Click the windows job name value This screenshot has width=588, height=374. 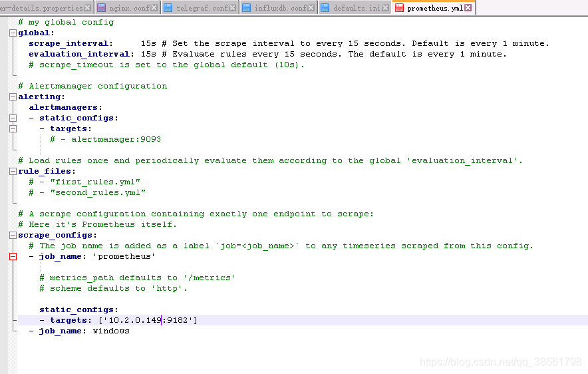pyautogui.click(x=111, y=331)
